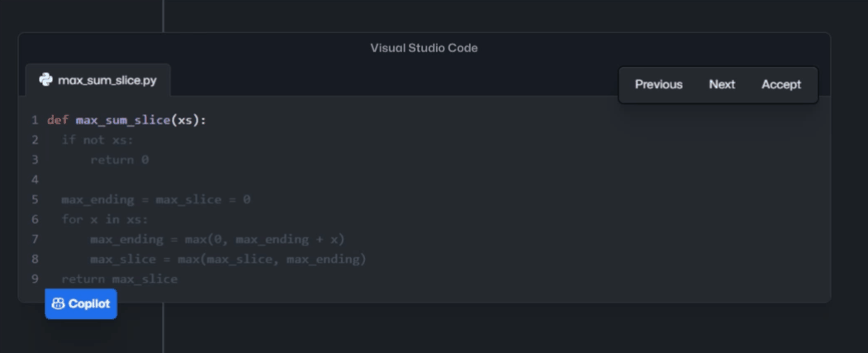
Task: Click the Copilot logo icon in badge
Action: click(x=58, y=303)
